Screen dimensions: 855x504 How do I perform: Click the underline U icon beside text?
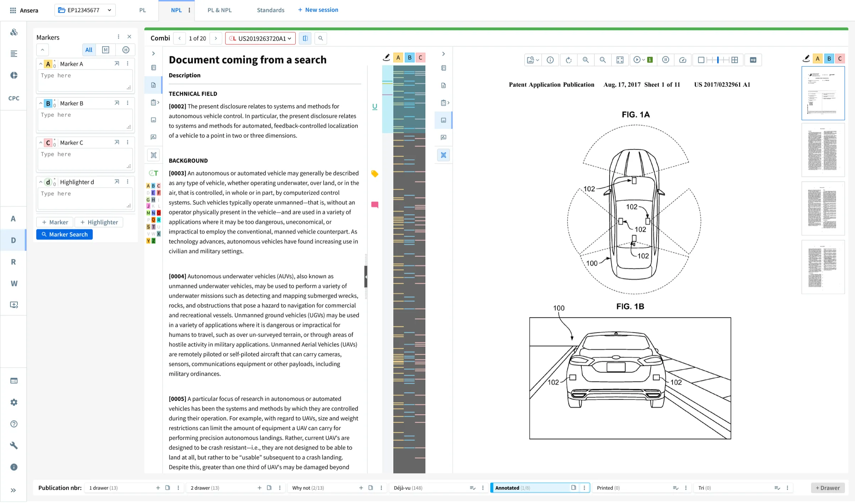pos(374,106)
